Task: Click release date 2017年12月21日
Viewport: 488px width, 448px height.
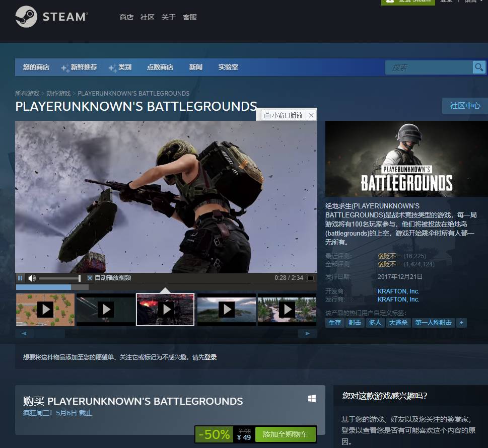Action: (400, 276)
